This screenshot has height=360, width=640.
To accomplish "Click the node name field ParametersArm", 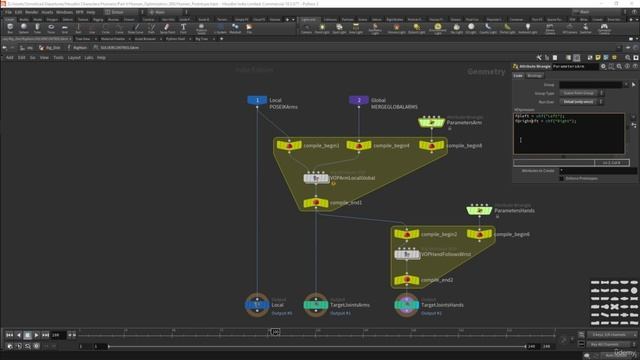I will click(575, 66).
